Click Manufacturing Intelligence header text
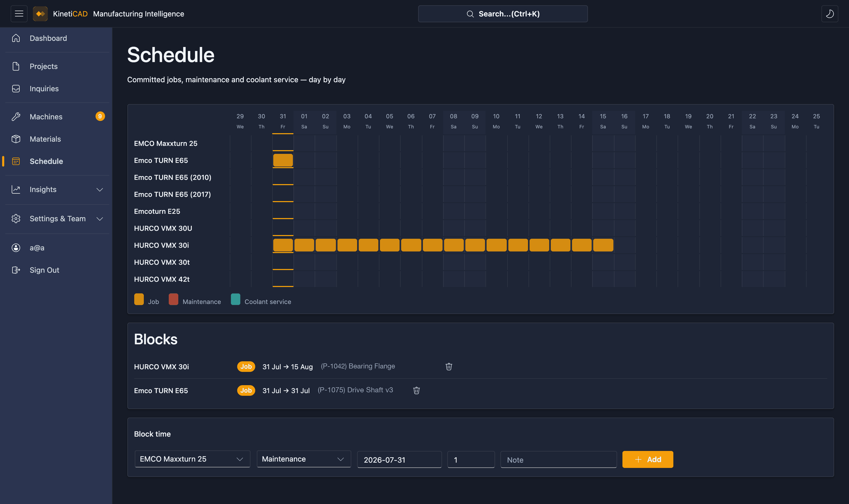 [139, 14]
